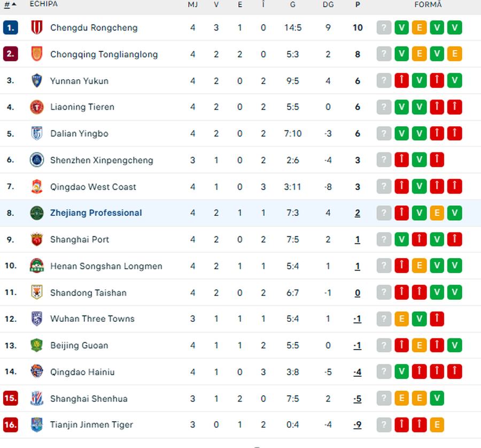Click the Chongqing Tonglianglong team name
481x448 pixels.
coord(104,54)
